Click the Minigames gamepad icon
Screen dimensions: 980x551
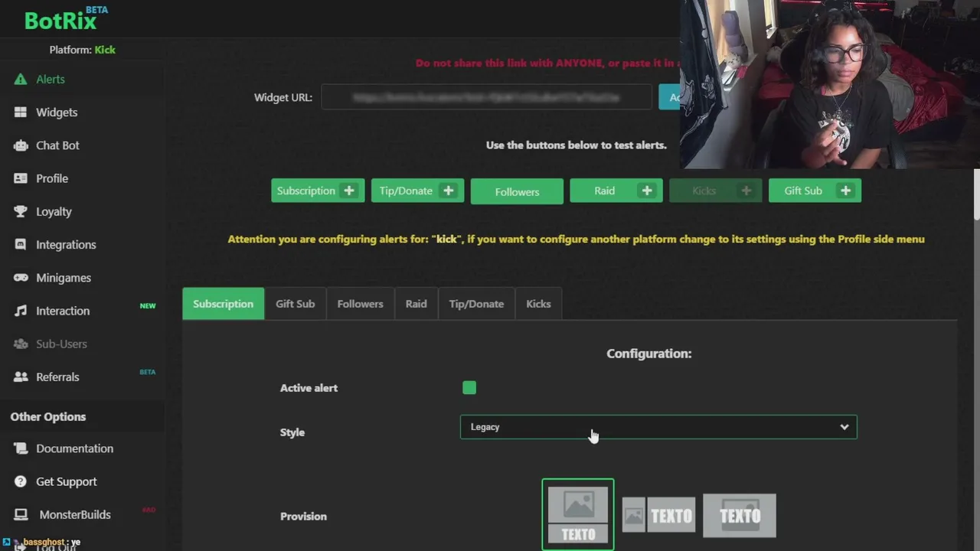(x=21, y=278)
